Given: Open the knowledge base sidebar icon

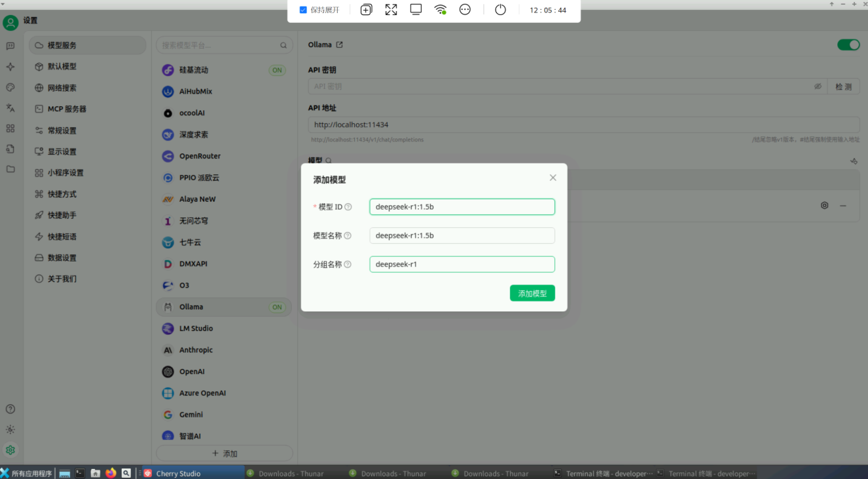Looking at the screenshot, I should pyautogui.click(x=10, y=149).
